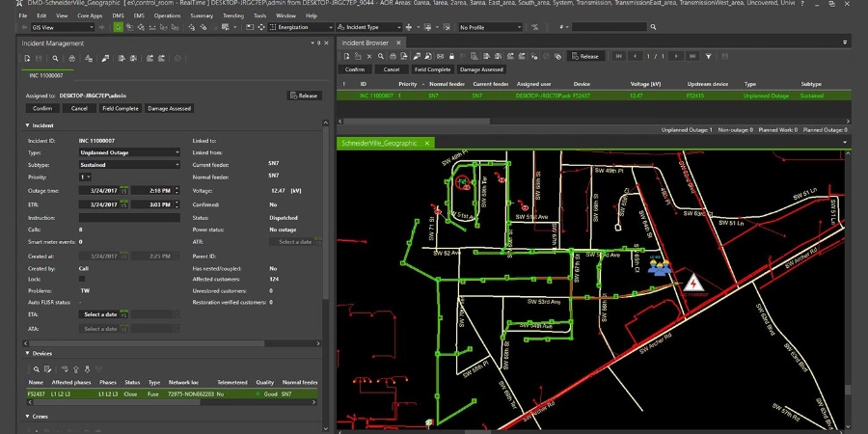The height and width of the screenshot is (434, 868).
Task: Click Release button in Incident Management panel
Action: pos(304,95)
